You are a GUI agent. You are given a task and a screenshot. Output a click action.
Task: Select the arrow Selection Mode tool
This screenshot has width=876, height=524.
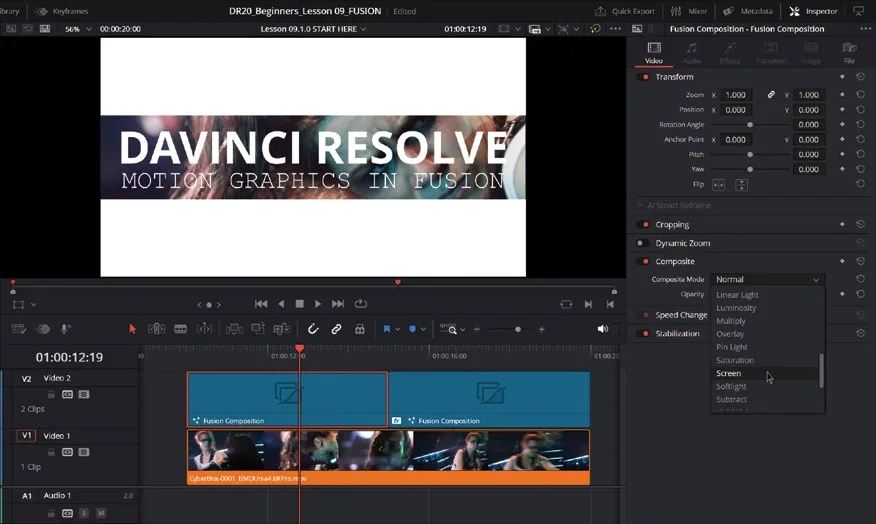click(132, 329)
